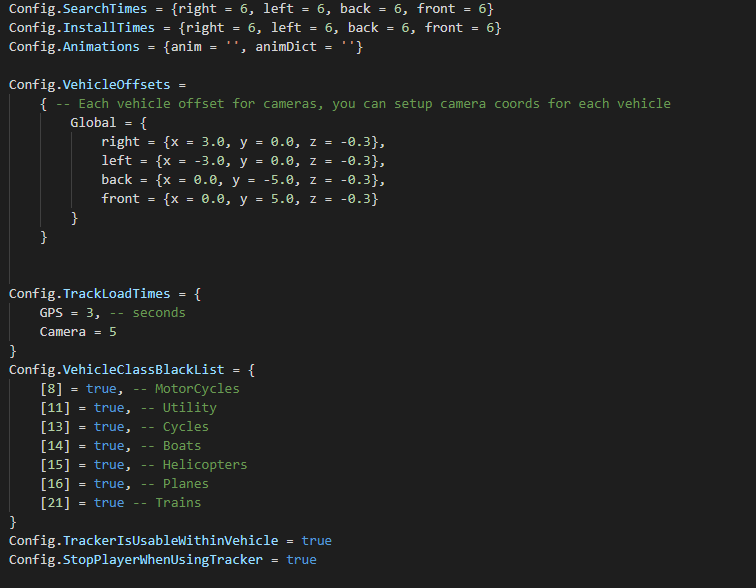Click the seconds comment text
Image resolution: width=756 pixels, height=588 pixels.
coord(158,313)
